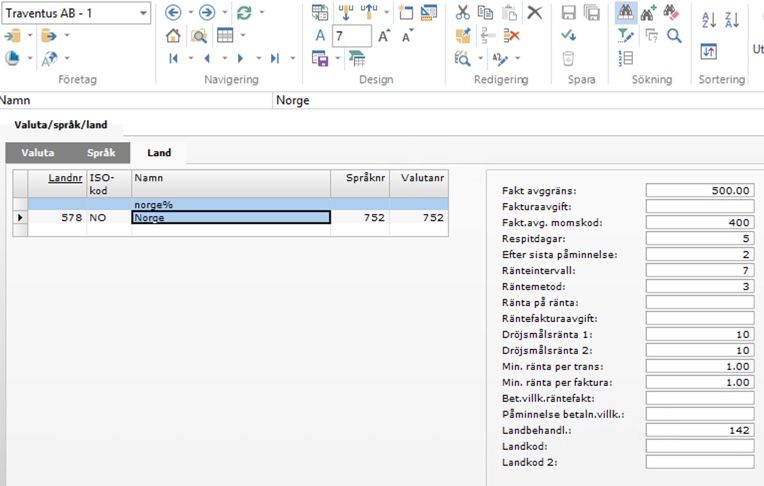This screenshot has height=486, width=764.
Task: Click the numbered list icon in Sökning
Action: (626, 58)
